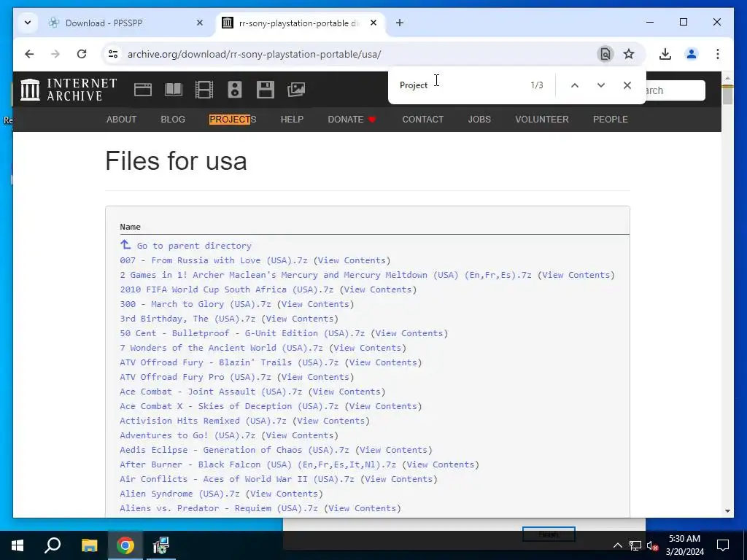Screen dimensions: 747x560
Task: Close the find bar
Action: 627,85
